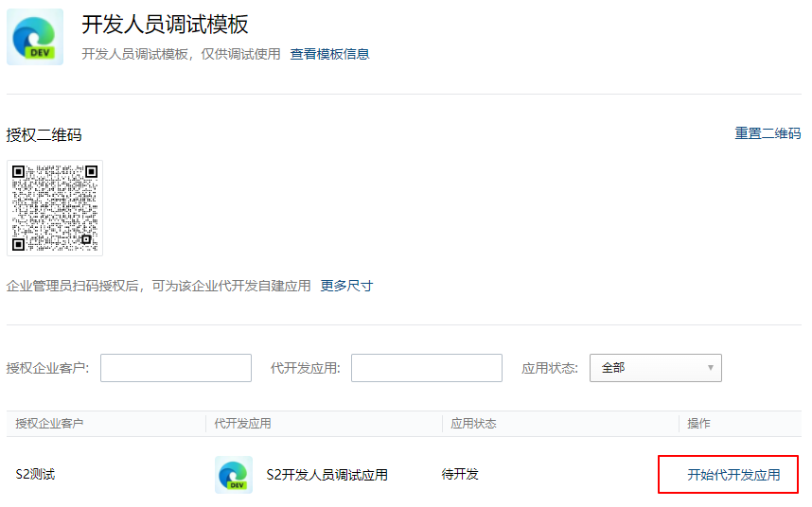
Task: Click the S2开发人员调试应用 app name
Action: pos(327,475)
